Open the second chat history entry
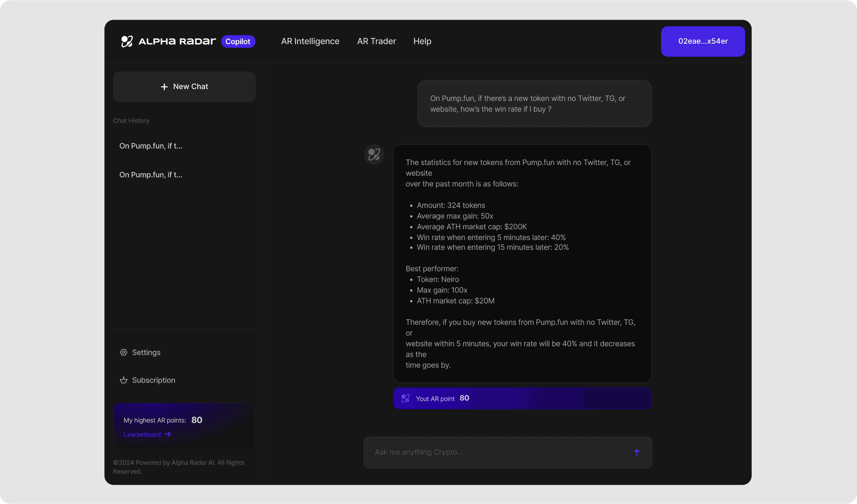Viewport: 857px width, 504px height. point(151,175)
